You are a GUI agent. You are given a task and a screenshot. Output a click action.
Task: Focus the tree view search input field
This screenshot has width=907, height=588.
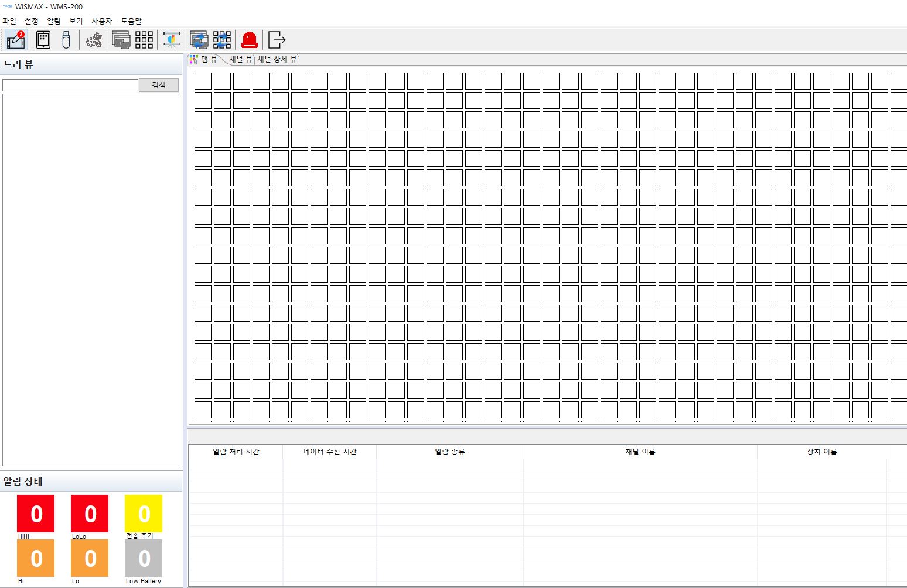(70, 85)
